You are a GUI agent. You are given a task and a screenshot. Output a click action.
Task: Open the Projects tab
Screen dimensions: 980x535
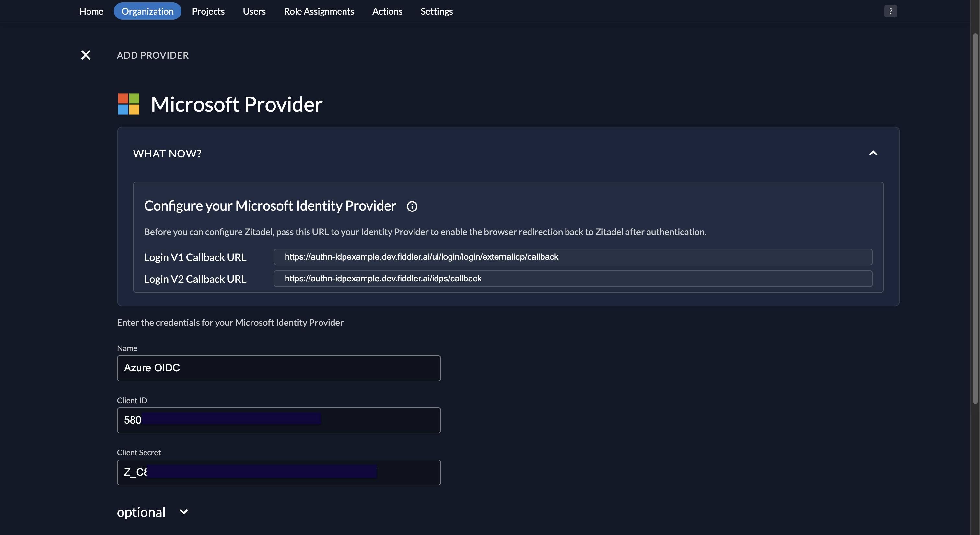pyautogui.click(x=208, y=11)
